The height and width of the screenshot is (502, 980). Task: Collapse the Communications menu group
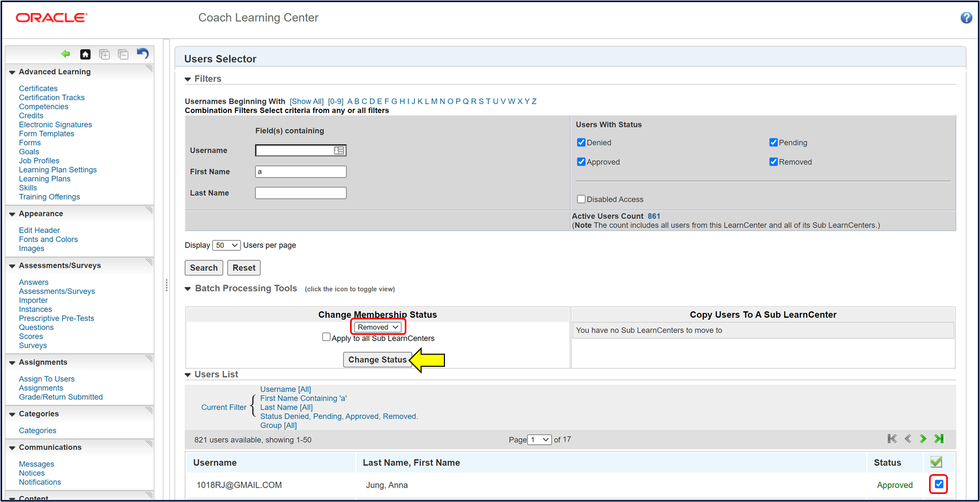(12, 448)
